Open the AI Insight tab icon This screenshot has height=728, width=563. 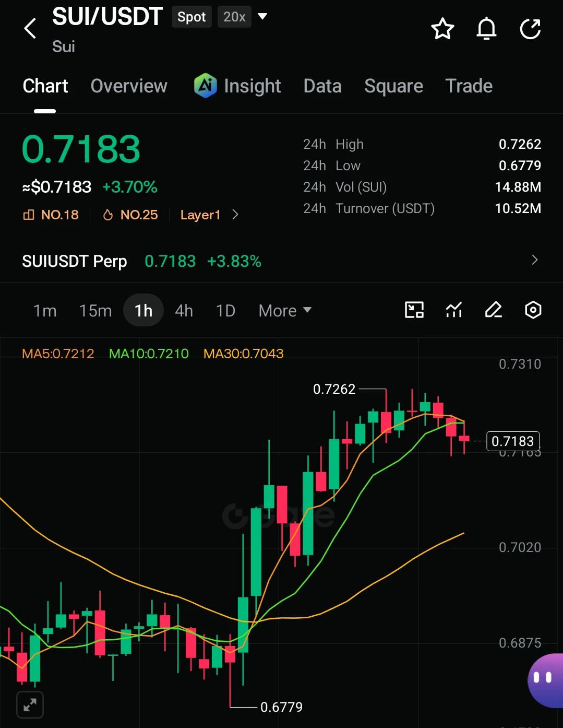click(205, 86)
